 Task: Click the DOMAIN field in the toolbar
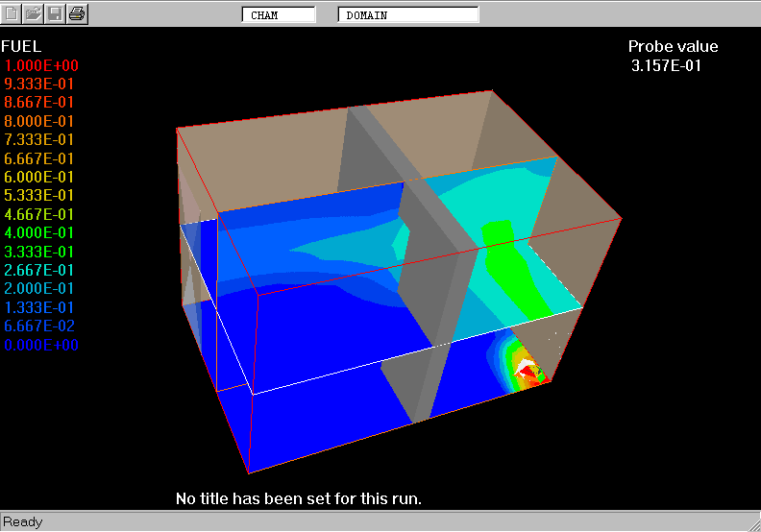[408, 14]
